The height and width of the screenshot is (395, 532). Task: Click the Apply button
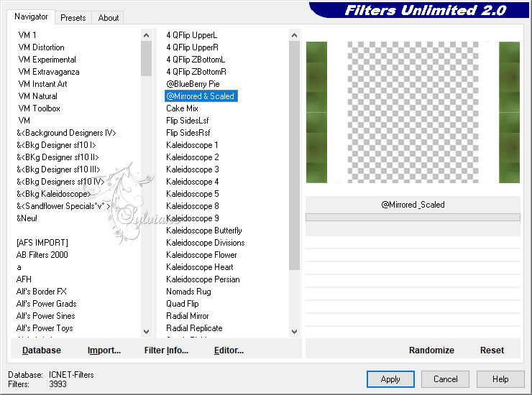point(390,378)
